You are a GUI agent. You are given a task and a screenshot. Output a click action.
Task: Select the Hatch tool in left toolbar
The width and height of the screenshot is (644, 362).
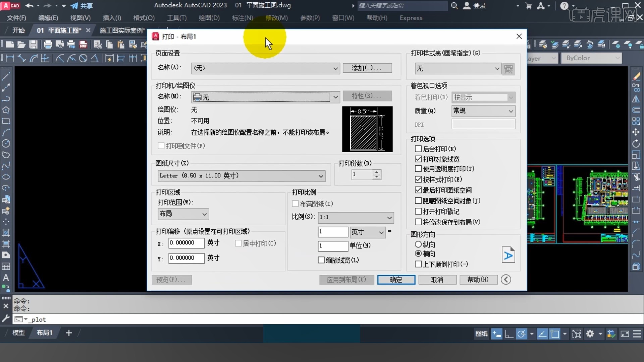click(x=6, y=233)
